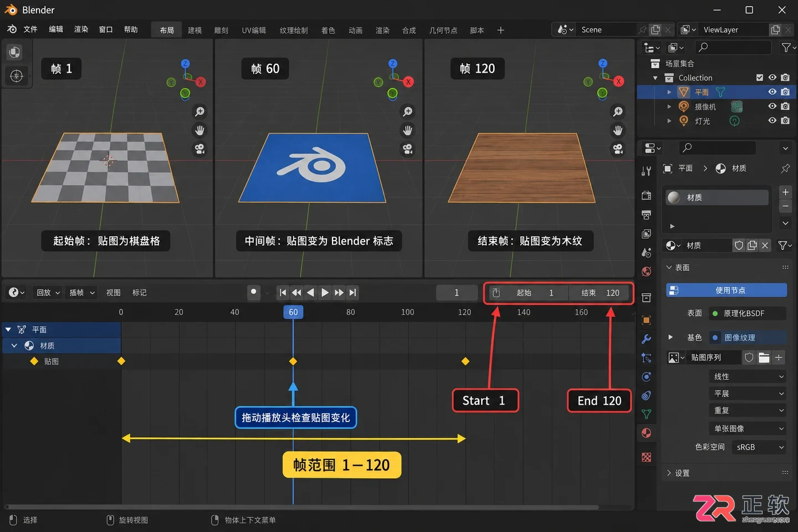Screen dimensions: 798x532
Task: Switch to the 着色 shading workspace tab
Action: point(328,30)
